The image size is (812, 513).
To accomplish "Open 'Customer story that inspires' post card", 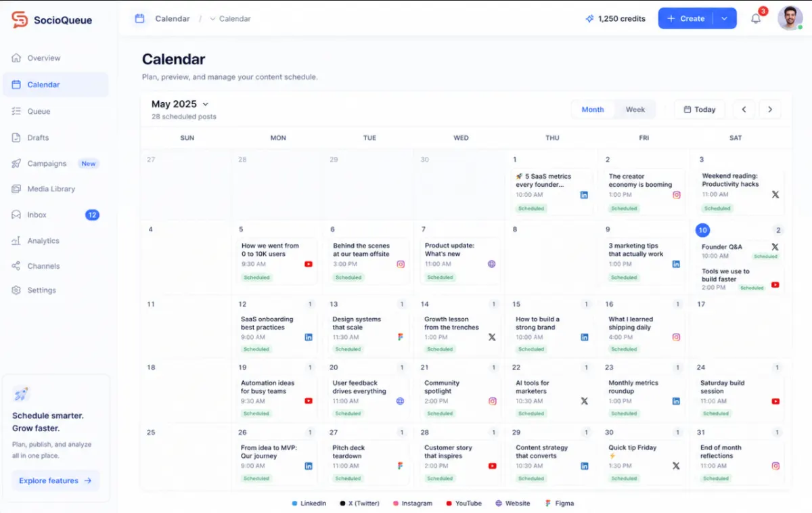I will (460, 462).
